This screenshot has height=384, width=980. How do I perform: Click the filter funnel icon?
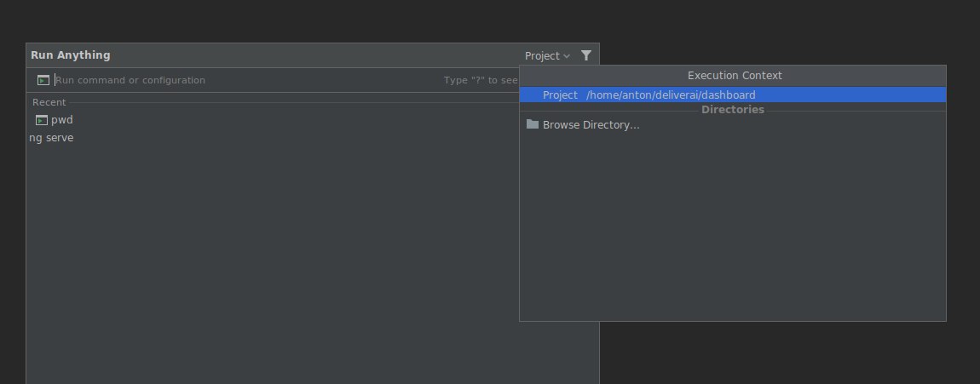585,55
